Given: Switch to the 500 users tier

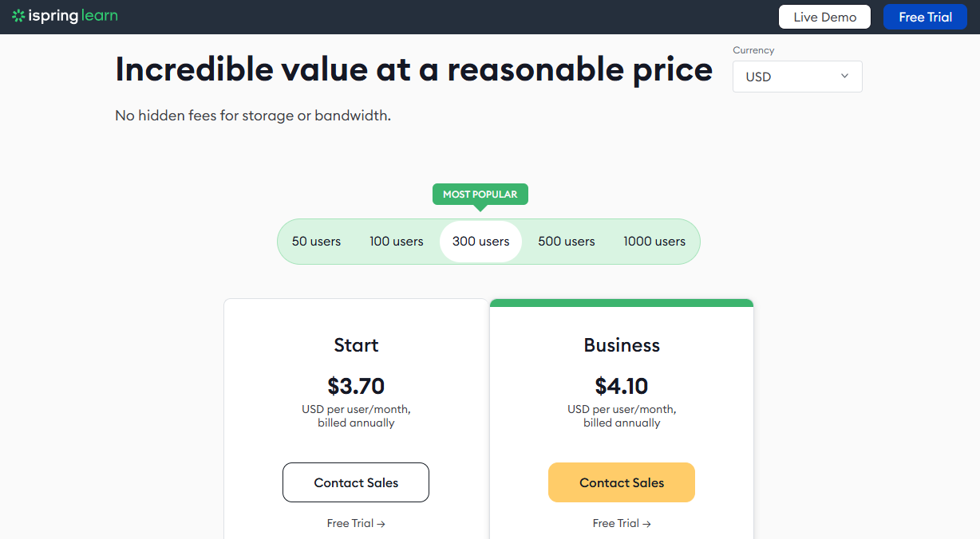Looking at the screenshot, I should tap(567, 242).
